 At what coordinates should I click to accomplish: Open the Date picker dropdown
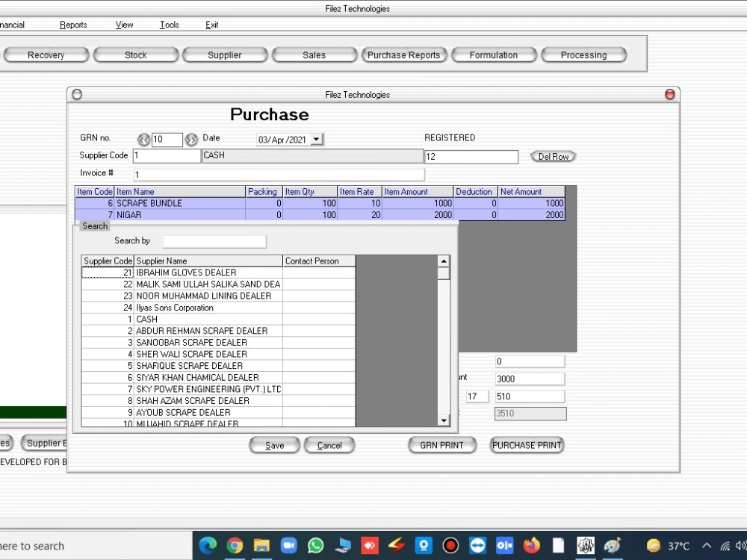pyautogui.click(x=315, y=139)
